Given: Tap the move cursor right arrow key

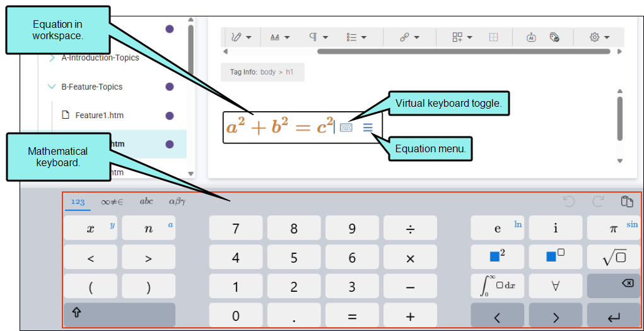Looking at the screenshot, I should tap(556, 315).
